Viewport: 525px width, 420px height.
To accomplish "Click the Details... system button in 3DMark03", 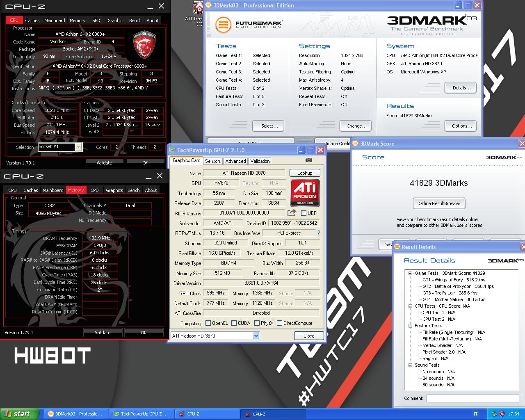I will tap(461, 87).
